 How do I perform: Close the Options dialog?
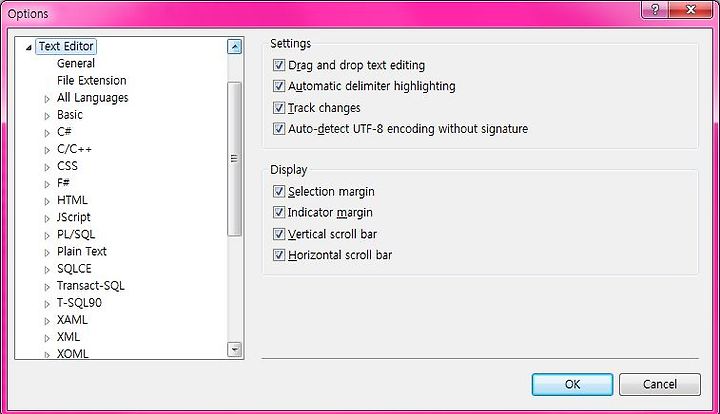pyautogui.click(x=690, y=9)
